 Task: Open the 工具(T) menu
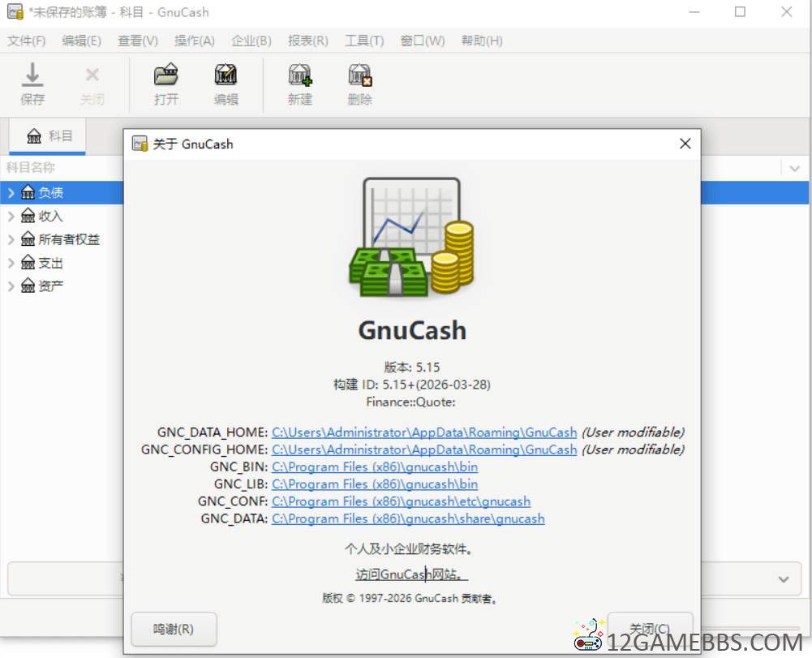pos(364,41)
